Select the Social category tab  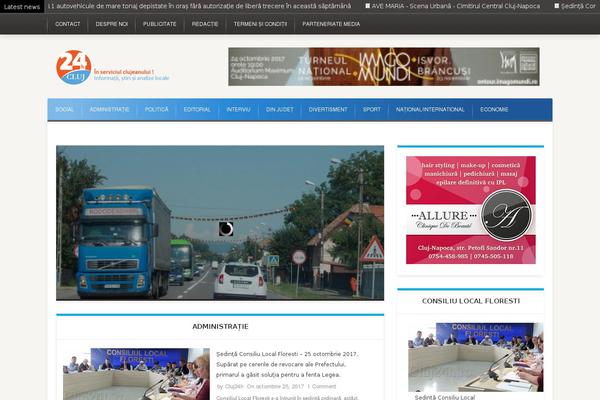[64, 109]
